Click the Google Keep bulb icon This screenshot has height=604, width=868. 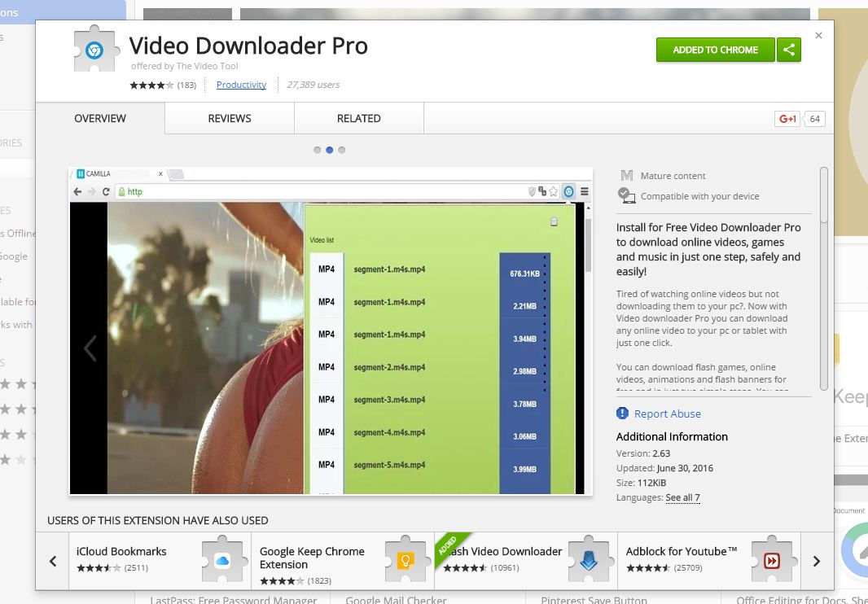[x=406, y=559]
